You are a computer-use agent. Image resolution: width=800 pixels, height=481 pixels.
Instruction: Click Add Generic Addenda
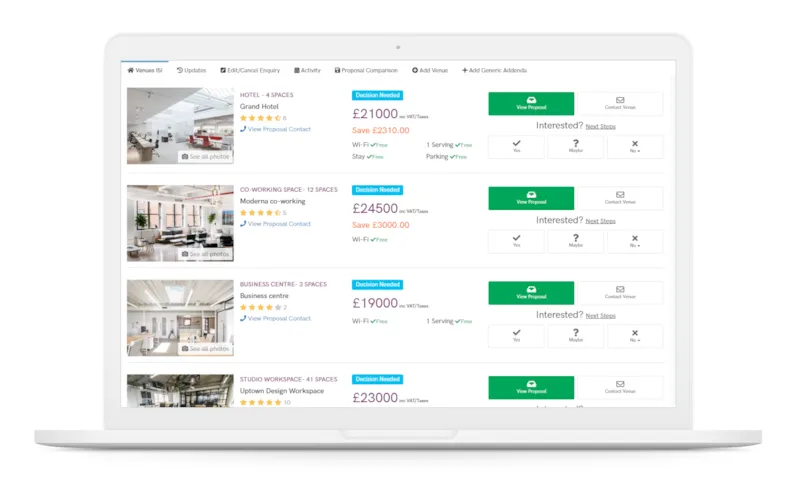pos(494,70)
